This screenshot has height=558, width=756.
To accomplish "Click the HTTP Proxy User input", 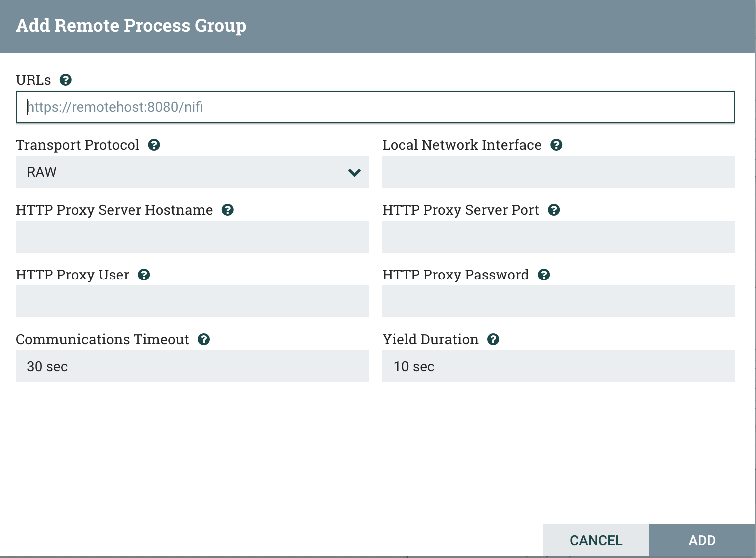I will tap(192, 301).
